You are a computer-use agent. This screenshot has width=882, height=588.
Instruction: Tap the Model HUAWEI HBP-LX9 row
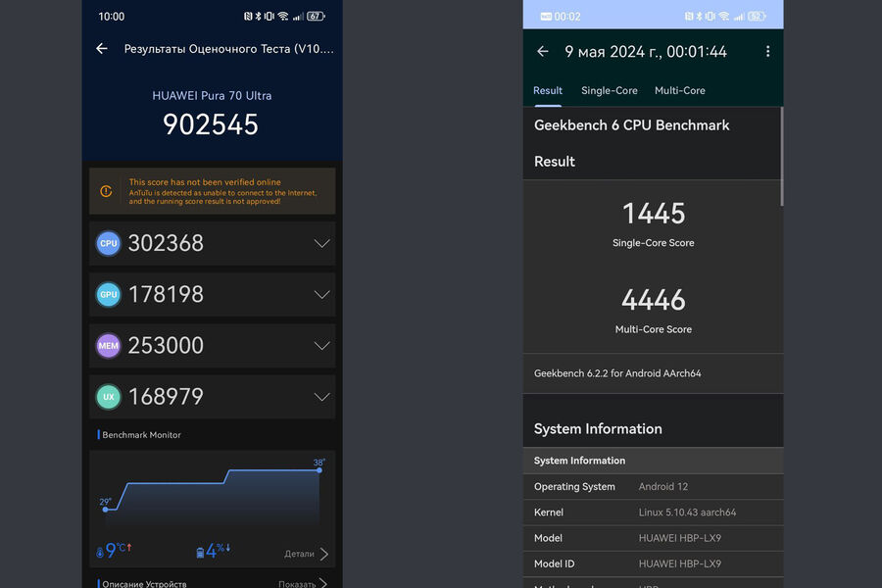(x=653, y=538)
